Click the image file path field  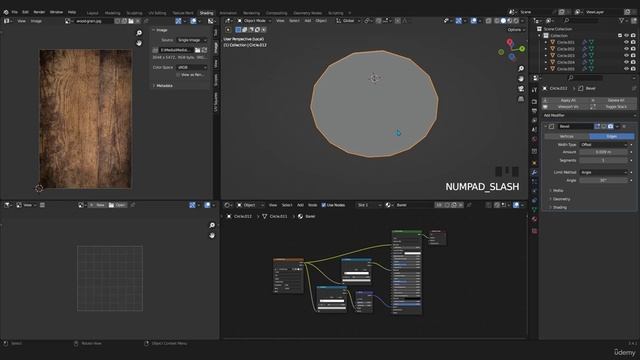176,50
